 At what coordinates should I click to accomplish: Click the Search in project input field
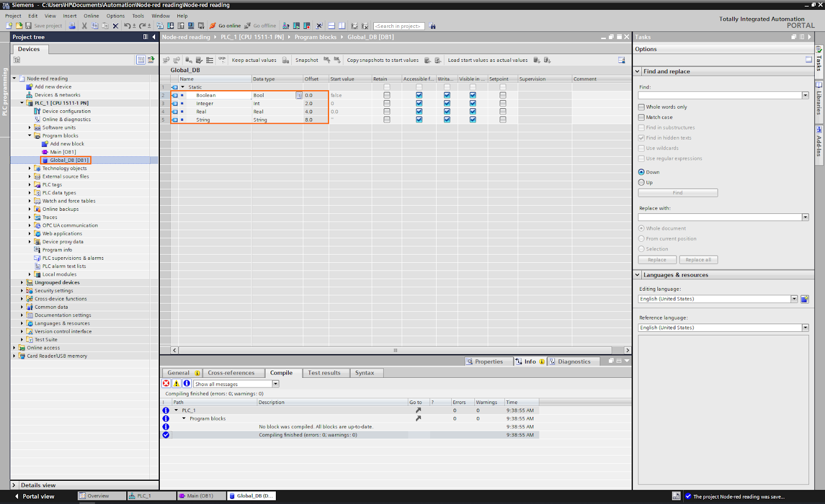[399, 26]
